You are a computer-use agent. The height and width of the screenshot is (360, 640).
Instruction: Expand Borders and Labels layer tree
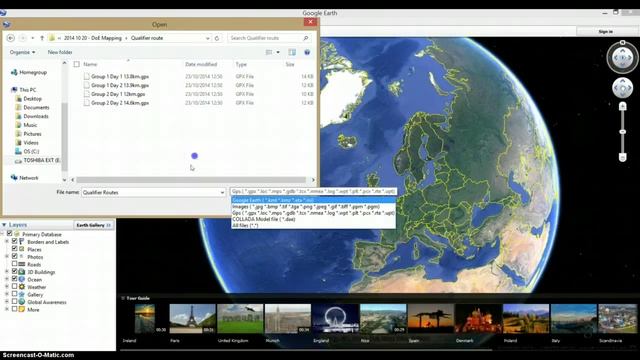tap(7, 242)
